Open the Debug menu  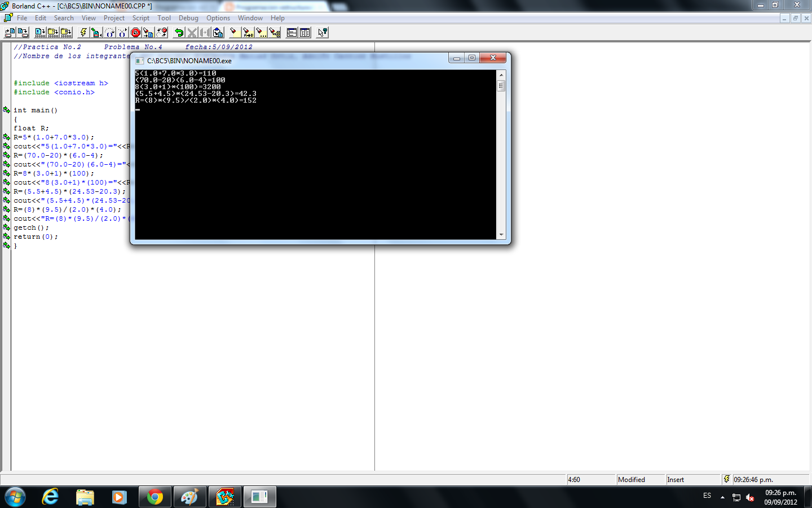pos(188,17)
